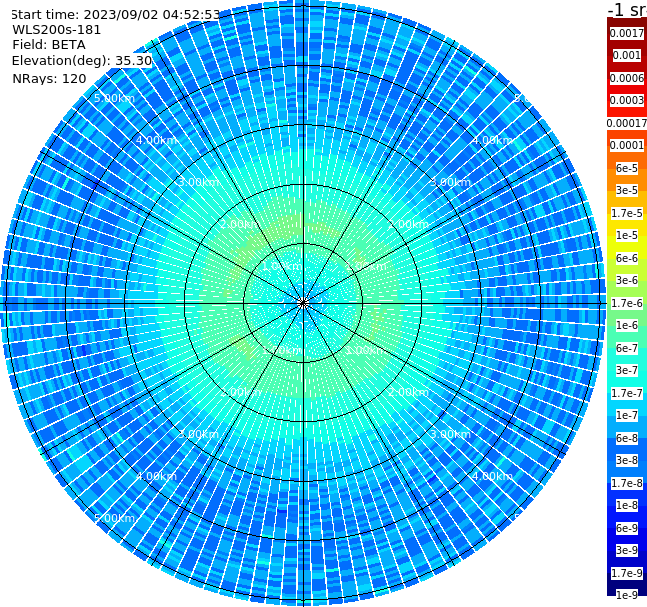Click the 0.00017 colorbar label

tap(627, 123)
